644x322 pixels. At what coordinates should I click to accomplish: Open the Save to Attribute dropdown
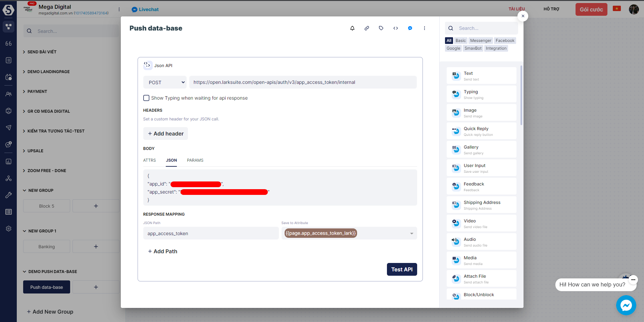pyautogui.click(x=411, y=233)
